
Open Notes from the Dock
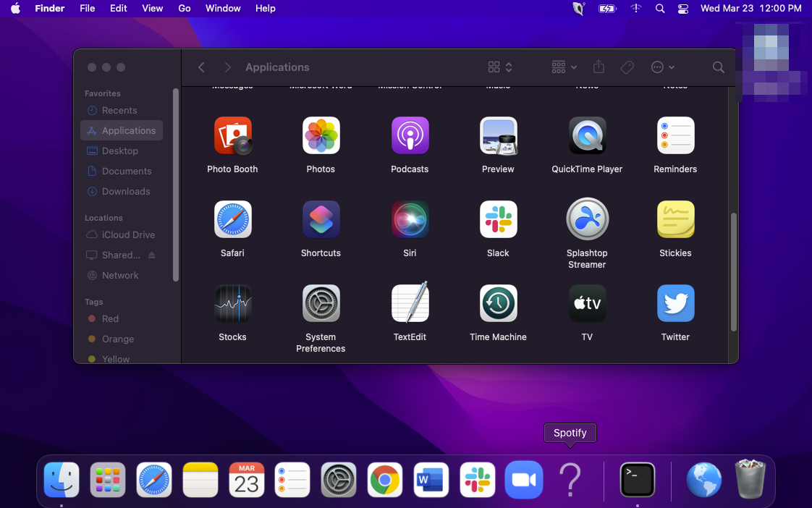(200, 480)
